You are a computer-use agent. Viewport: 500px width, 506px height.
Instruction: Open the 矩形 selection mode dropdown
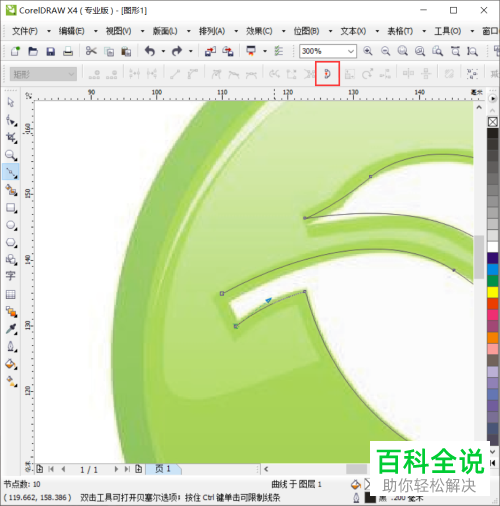tap(43, 74)
